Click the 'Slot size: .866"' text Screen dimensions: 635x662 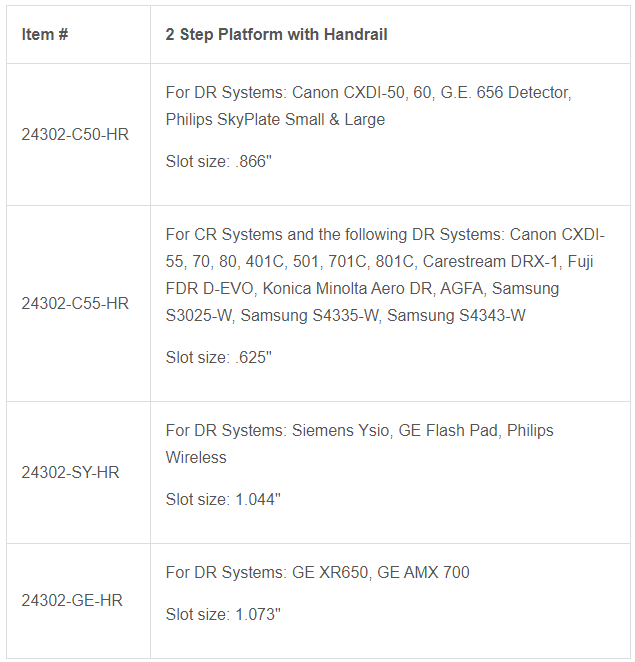point(219,162)
